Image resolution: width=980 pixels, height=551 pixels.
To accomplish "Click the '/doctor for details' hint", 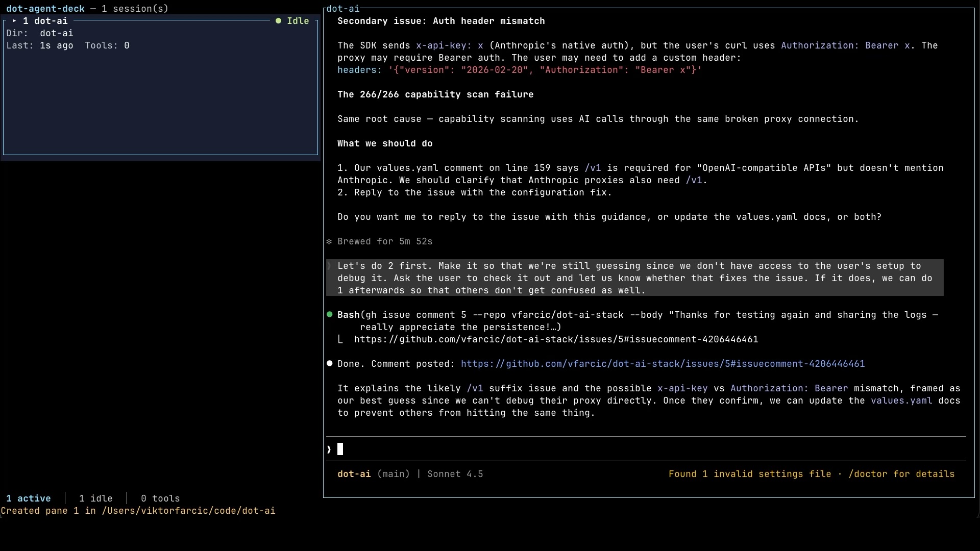I will click(x=901, y=474).
